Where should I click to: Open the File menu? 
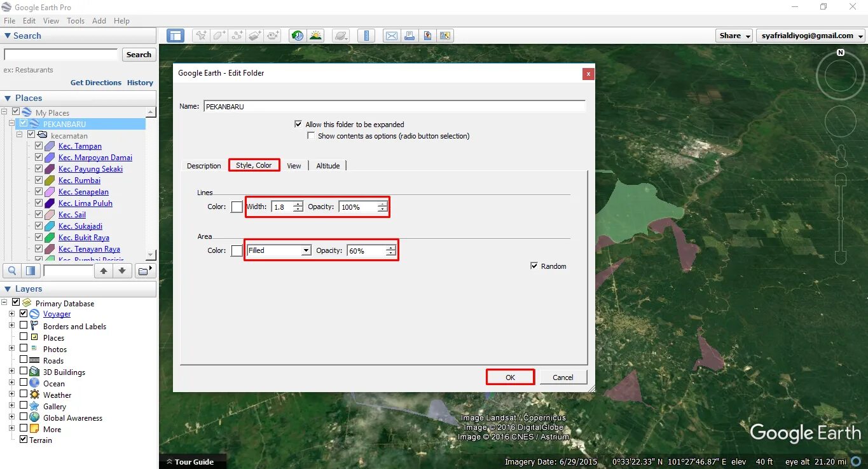10,21
